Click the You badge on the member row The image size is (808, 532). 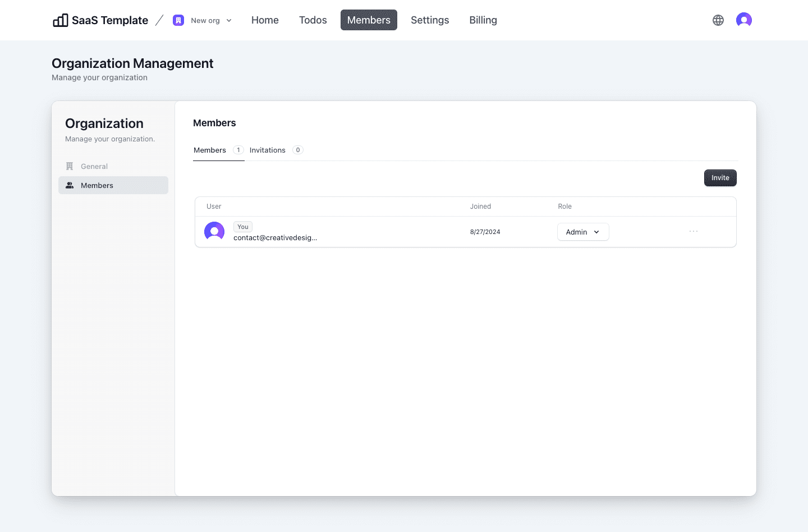pos(242,226)
